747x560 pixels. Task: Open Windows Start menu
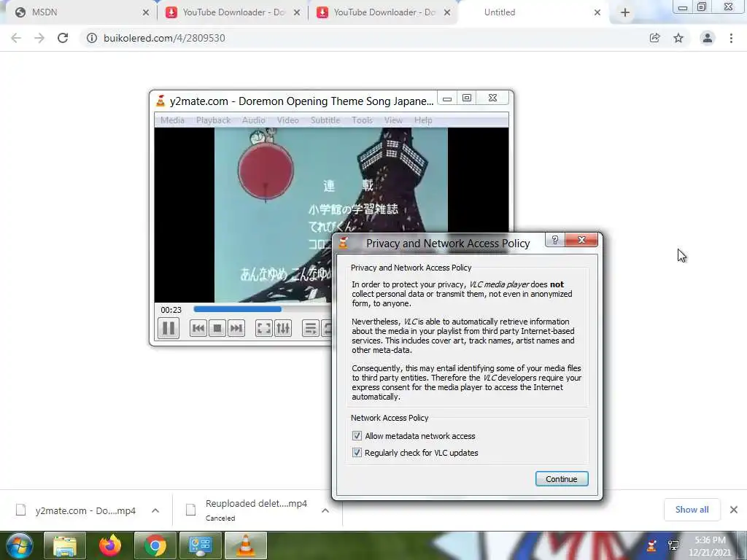20,545
